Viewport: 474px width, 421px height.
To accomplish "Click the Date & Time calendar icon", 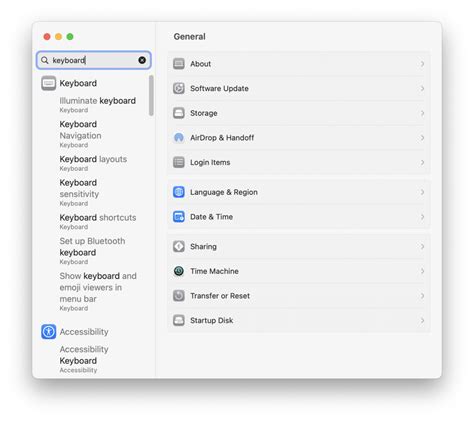I will coord(179,217).
